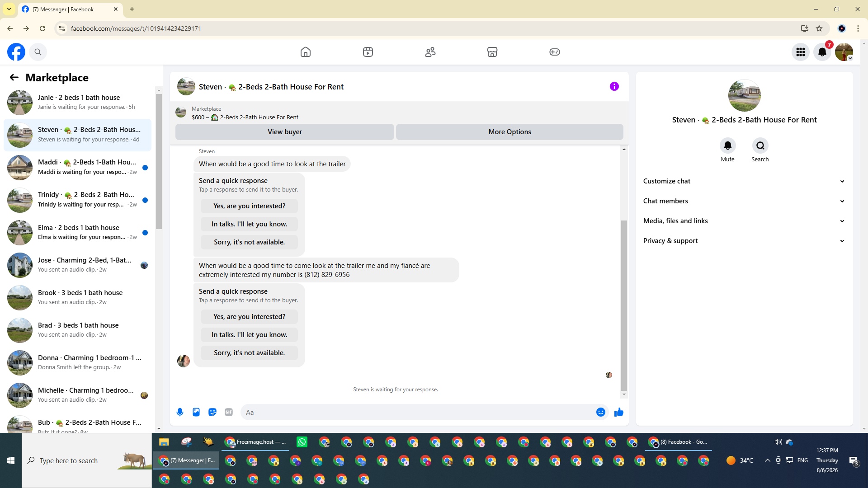Send second "Sorry, it's not available." response
This screenshot has width=868, height=488.
(x=249, y=353)
